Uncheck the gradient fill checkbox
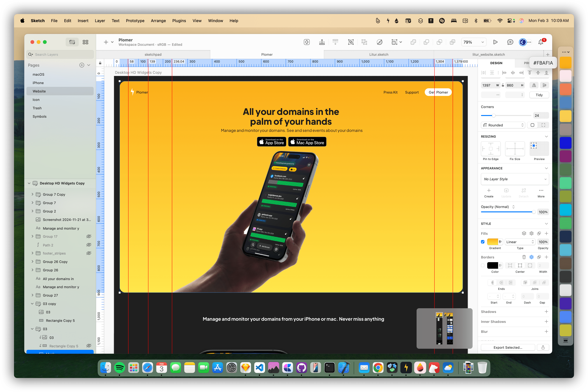 tap(483, 242)
